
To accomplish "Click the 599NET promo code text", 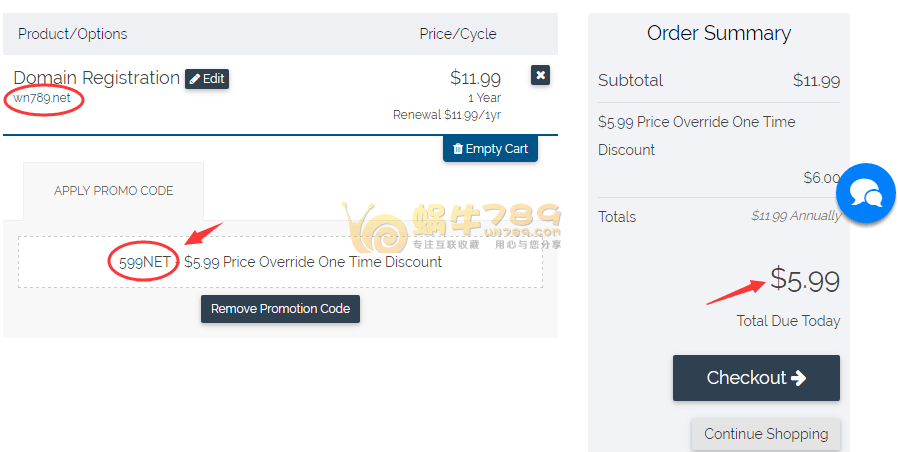I will pyautogui.click(x=144, y=262).
